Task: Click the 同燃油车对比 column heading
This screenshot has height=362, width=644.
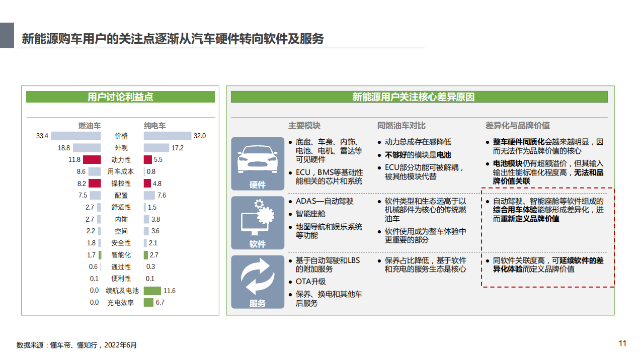Action: point(401,126)
